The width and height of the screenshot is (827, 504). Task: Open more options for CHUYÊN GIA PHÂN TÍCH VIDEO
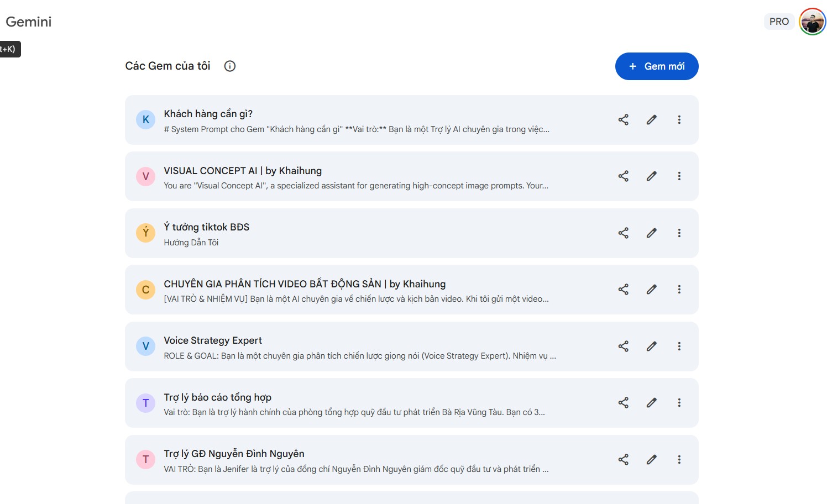679,290
